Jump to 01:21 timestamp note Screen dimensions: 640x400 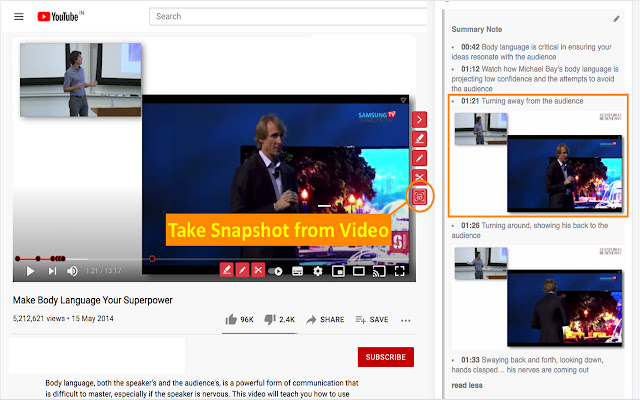(470, 101)
